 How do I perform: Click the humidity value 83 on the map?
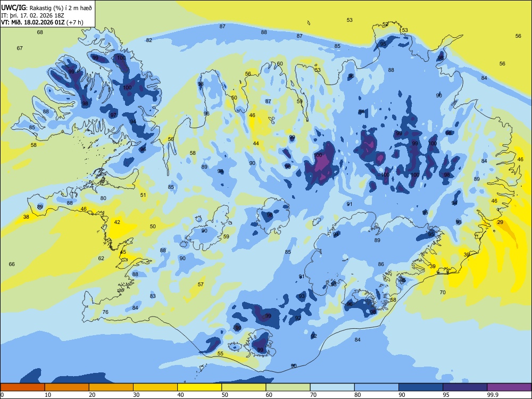pyautogui.click(x=153, y=296)
